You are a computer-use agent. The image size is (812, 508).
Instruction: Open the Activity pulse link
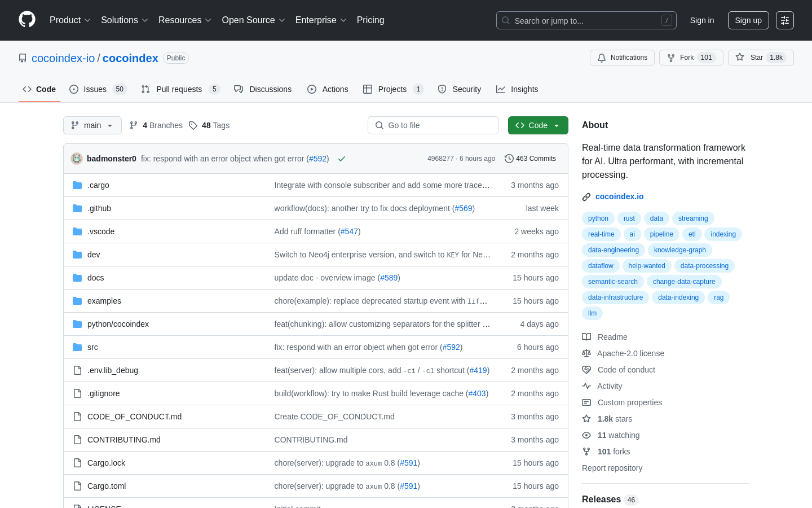point(602,386)
